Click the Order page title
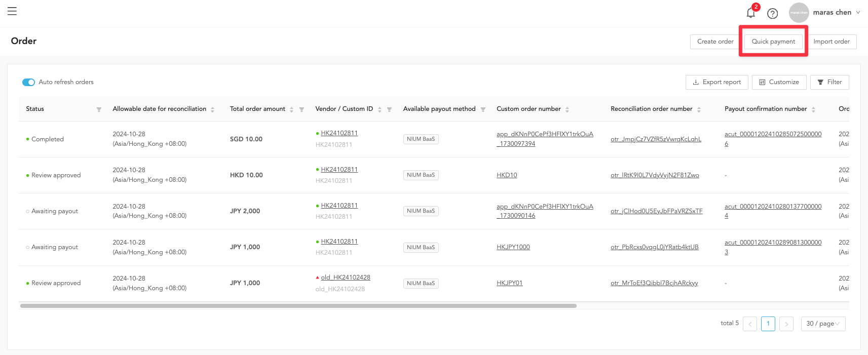Image resolution: width=868 pixels, height=355 pixels. (x=24, y=41)
